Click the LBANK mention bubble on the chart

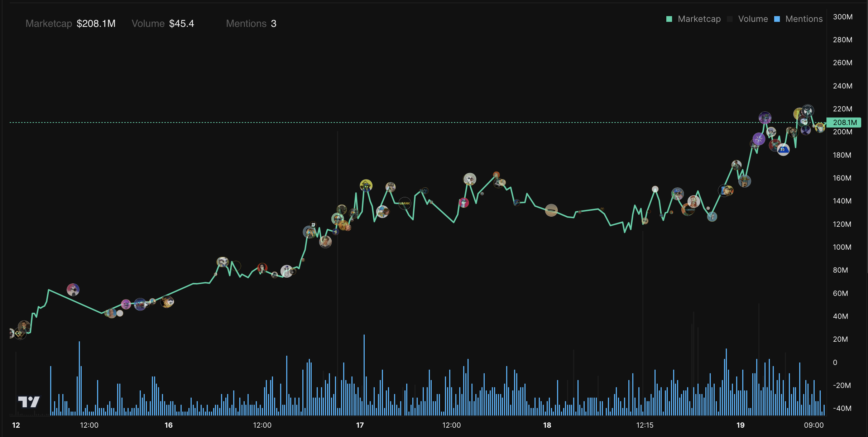point(405,203)
